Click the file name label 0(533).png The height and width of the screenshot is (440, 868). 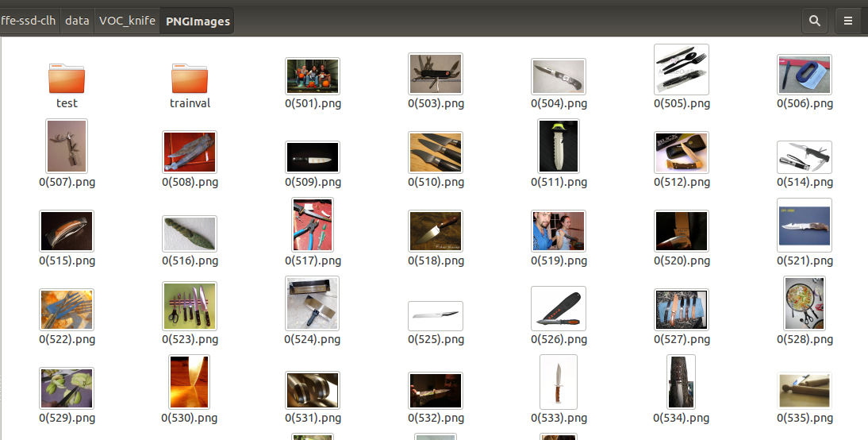(559, 419)
